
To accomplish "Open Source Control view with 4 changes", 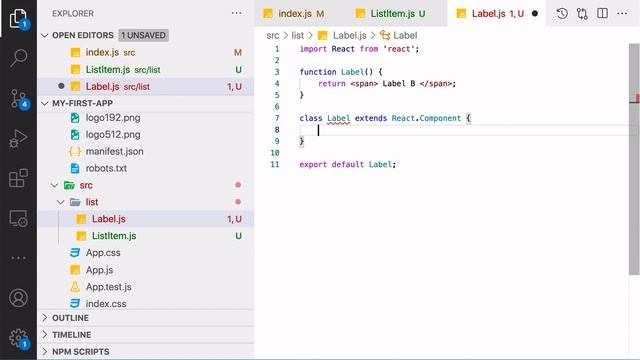I will 18,98.
